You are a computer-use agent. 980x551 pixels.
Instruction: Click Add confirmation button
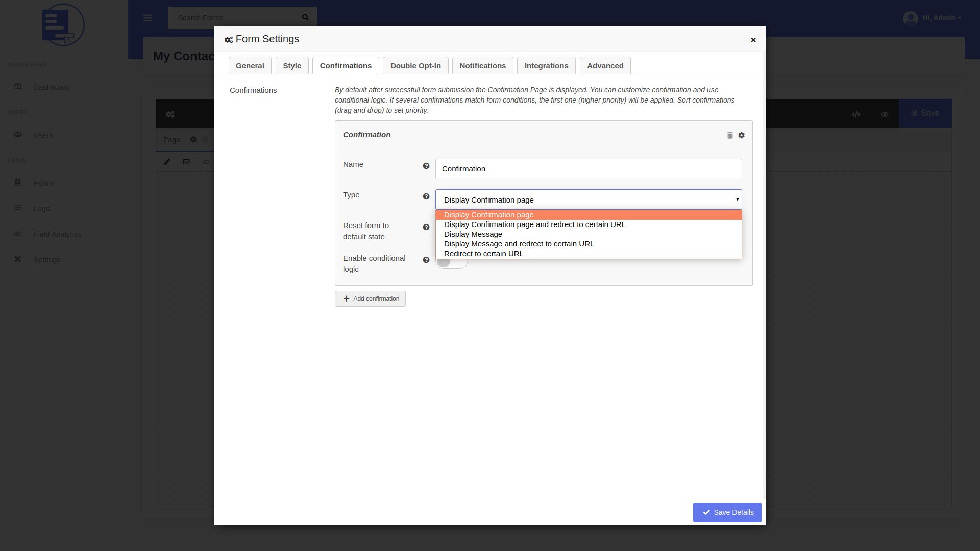[x=370, y=299]
